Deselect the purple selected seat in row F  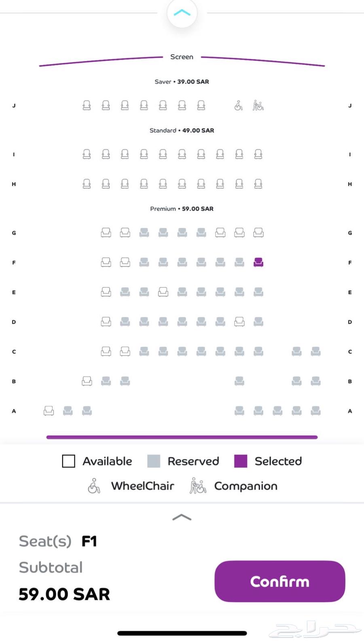point(258,263)
